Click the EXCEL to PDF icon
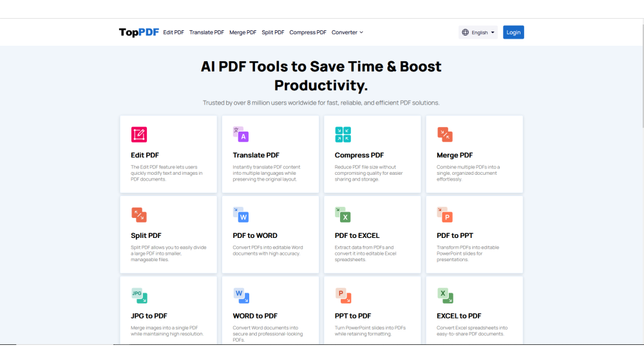The height and width of the screenshot is (363, 644). tap(445, 295)
